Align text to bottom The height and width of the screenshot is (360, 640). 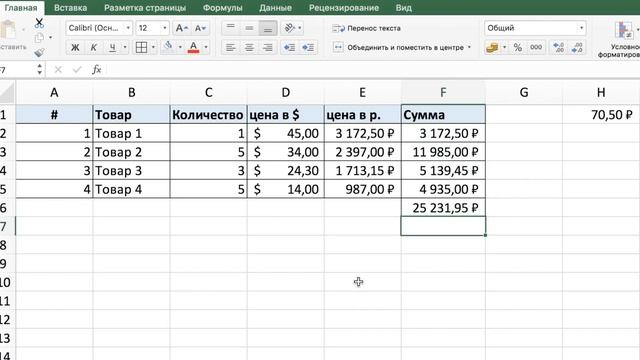[x=268, y=28]
